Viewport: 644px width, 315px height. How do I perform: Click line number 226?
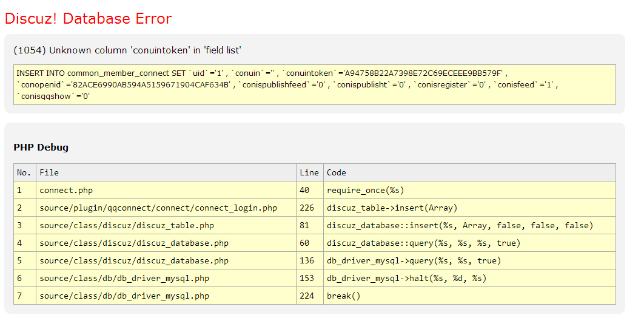[310, 208]
